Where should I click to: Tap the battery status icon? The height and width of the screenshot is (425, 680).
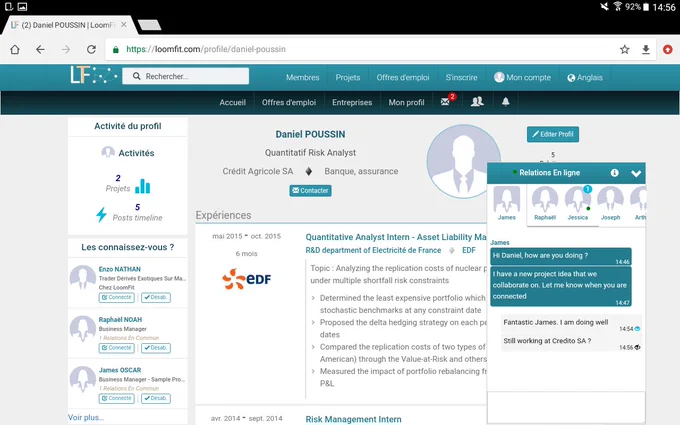pyautogui.click(x=646, y=7)
